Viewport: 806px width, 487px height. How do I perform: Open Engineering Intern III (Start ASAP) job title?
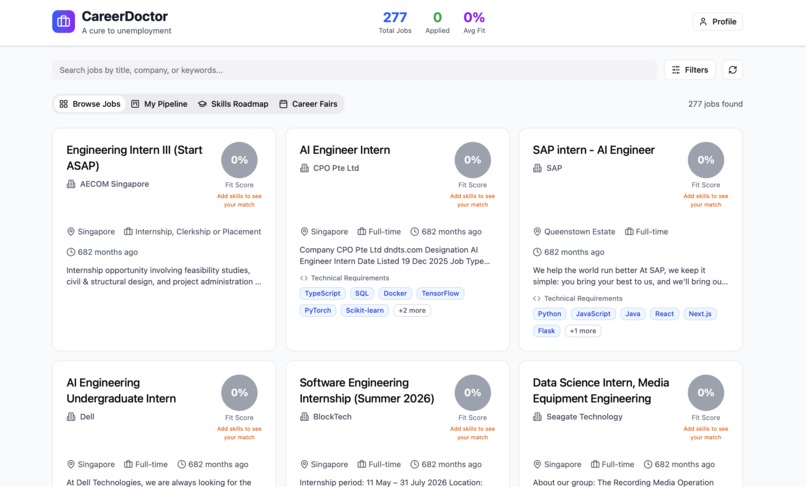pos(134,158)
